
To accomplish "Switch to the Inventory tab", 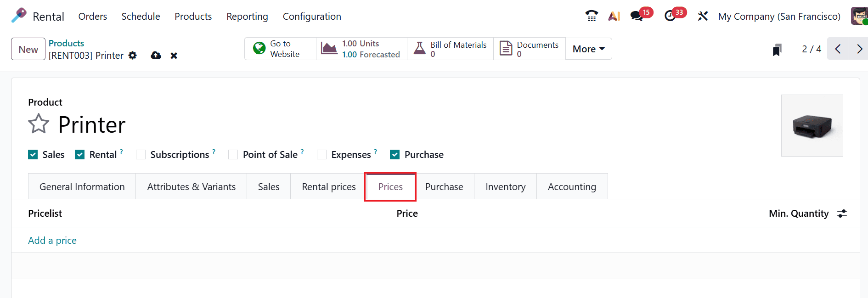I will [506, 186].
